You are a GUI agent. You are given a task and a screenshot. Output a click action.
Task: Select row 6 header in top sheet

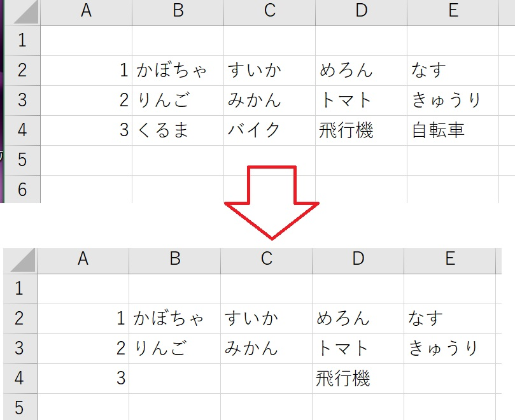[x=23, y=190]
